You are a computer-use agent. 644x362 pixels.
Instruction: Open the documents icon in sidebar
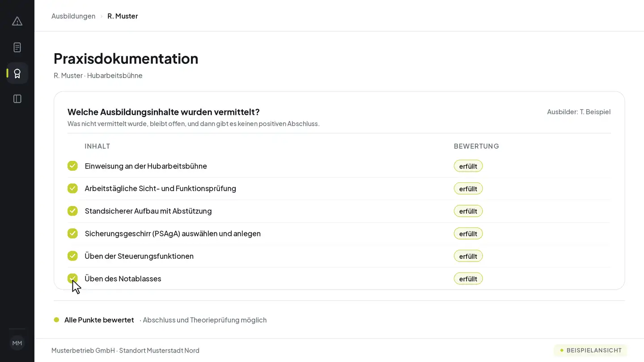(x=17, y=47)
